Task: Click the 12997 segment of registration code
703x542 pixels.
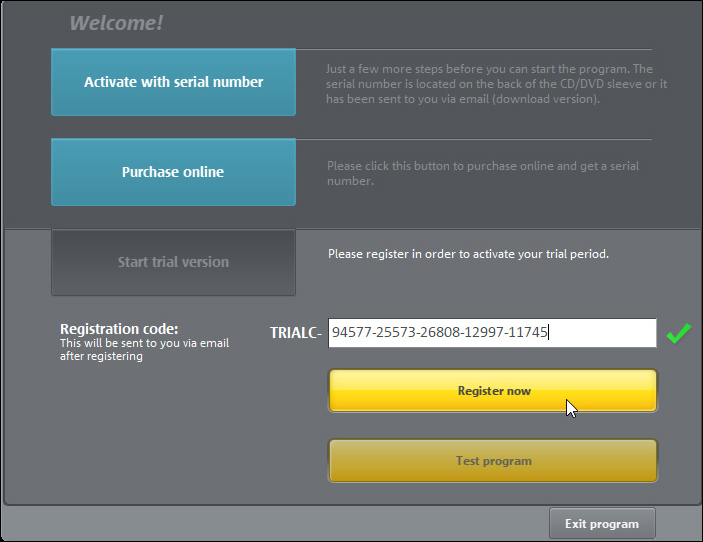Action: 484,333
